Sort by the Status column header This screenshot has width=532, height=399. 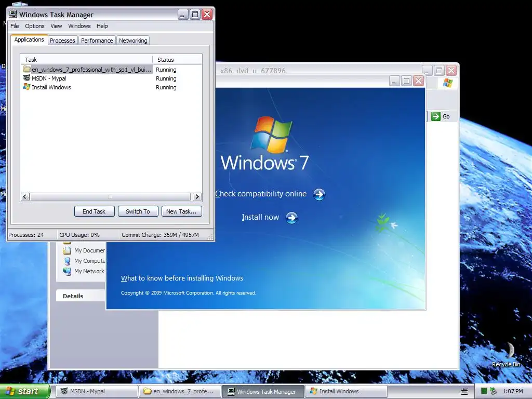click(x=177, y=60)
